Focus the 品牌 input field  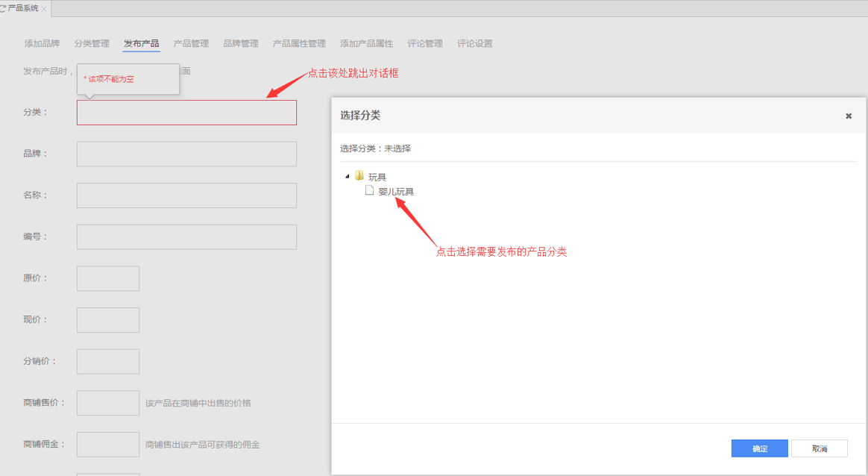pyautogui.click(x=186, y=154)
